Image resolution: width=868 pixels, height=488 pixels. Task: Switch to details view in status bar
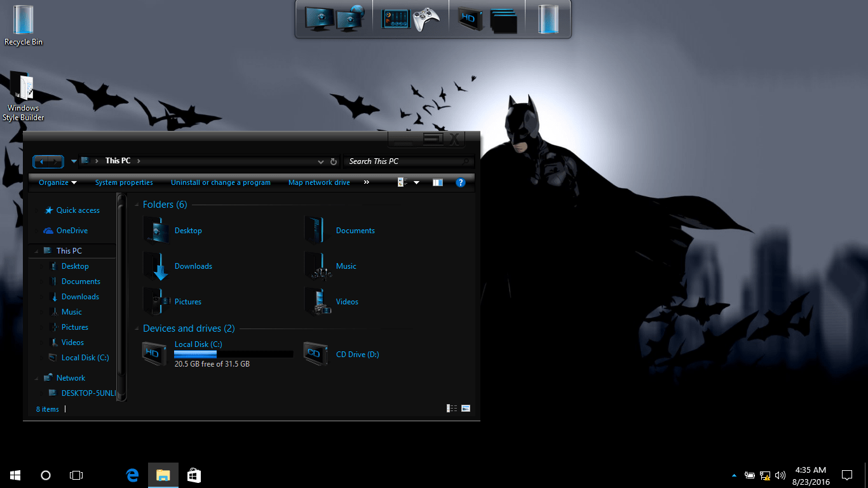[452, 408]
